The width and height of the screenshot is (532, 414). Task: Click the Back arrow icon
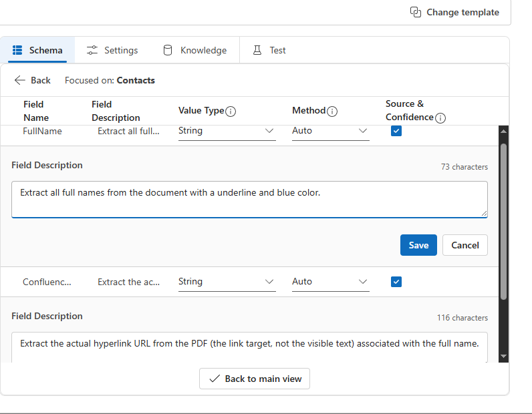pos(20,80)
